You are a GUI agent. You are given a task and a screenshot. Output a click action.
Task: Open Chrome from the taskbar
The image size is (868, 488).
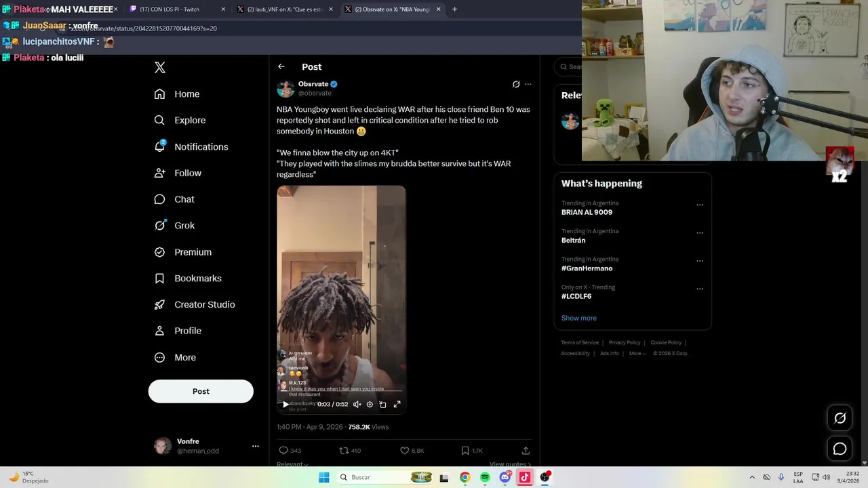[465, 477]
